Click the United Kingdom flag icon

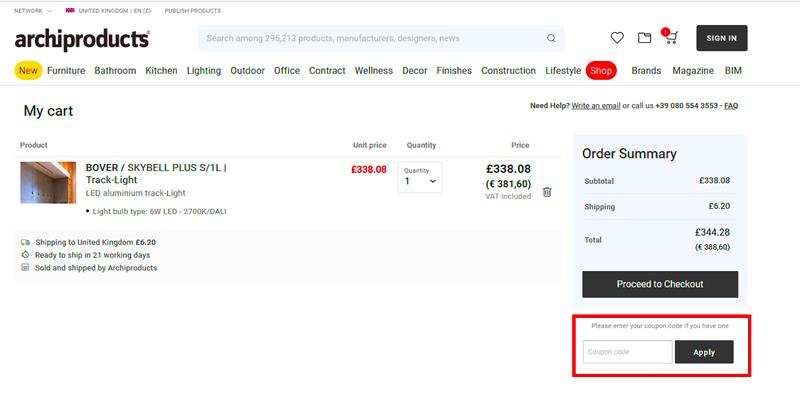click(70, 10)
